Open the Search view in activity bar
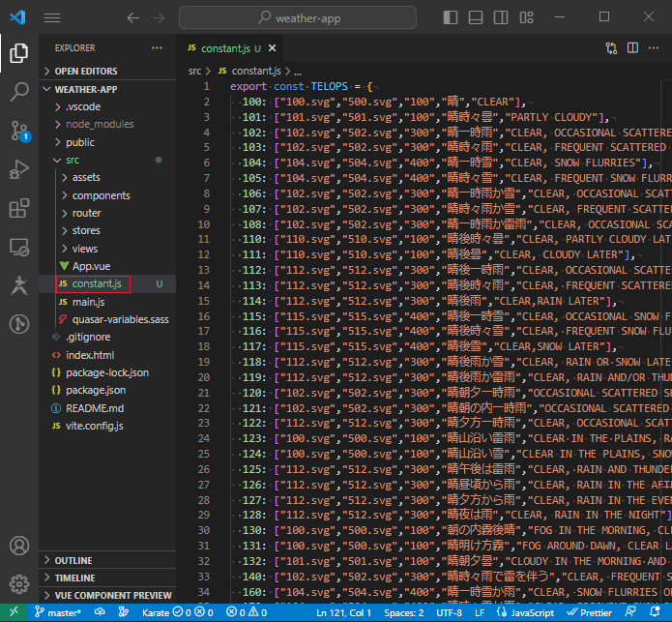 pos(19,92)
